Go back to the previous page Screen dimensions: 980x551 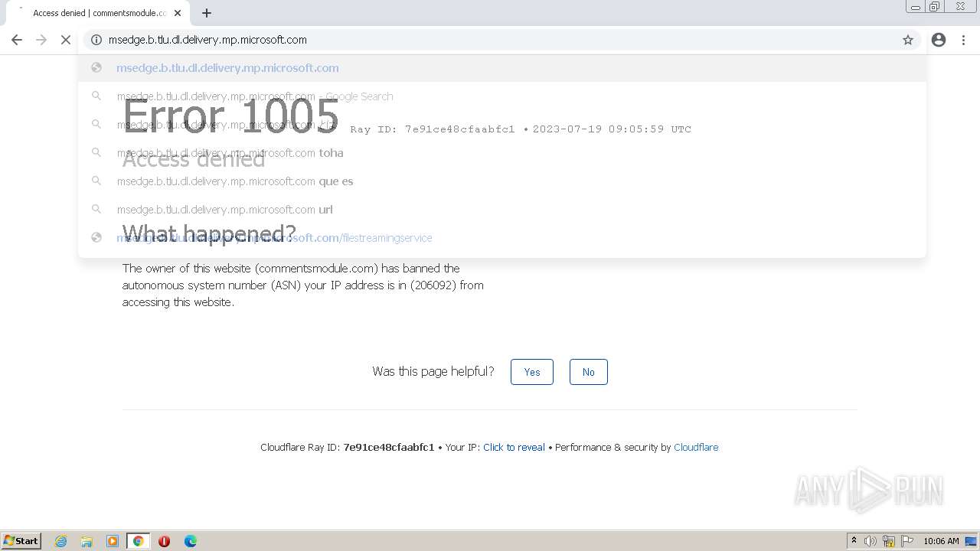pyautogui.click(x=17, y=40)
